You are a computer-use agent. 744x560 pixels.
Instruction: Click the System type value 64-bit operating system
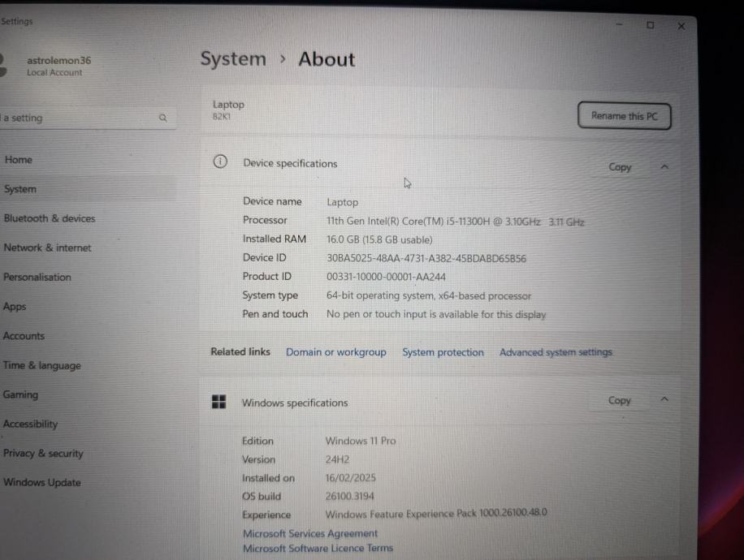pos(429,296)
